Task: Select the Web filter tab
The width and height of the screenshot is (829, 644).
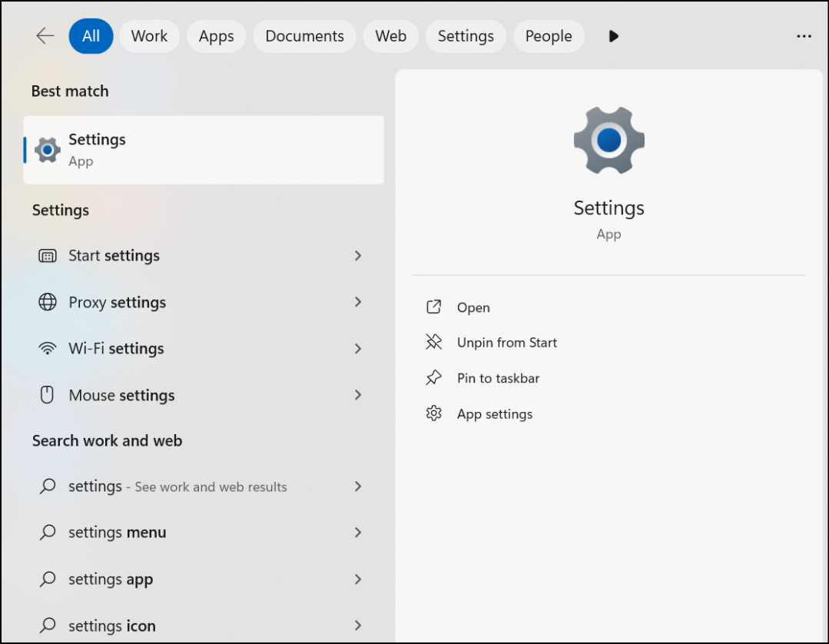Action: click(390, 36)
